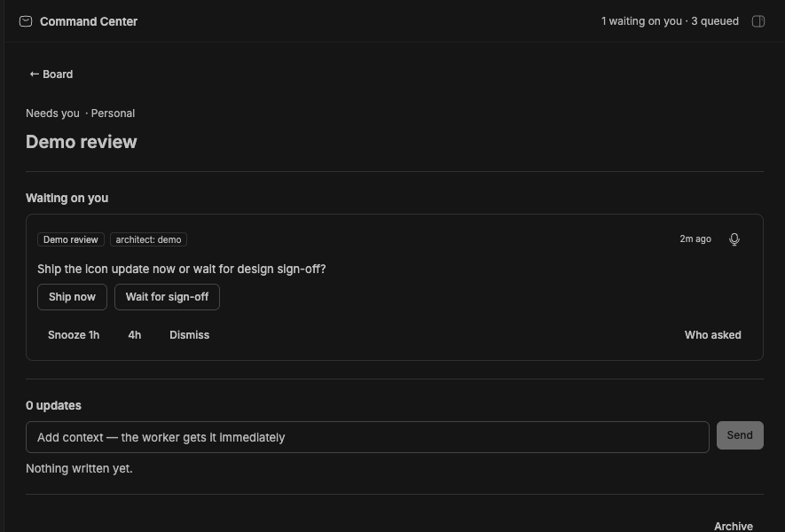The image size is (785, 532).
Task: Dismiss the waiting request
Action: pos(189,335)
